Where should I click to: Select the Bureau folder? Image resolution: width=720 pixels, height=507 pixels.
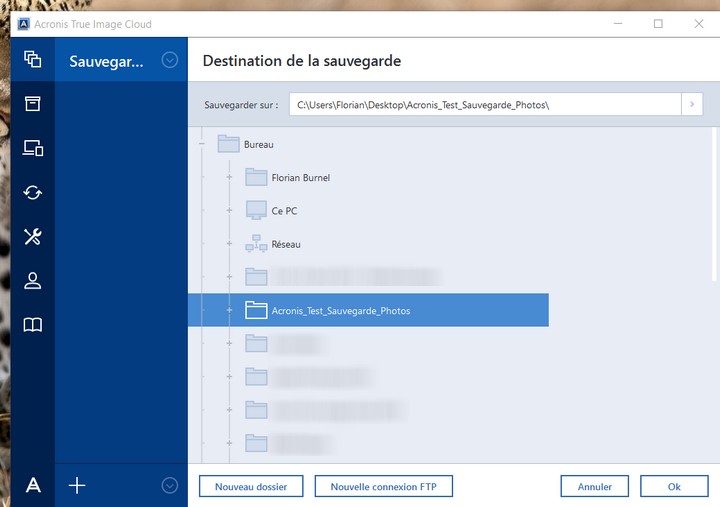[x=259, y=144]
